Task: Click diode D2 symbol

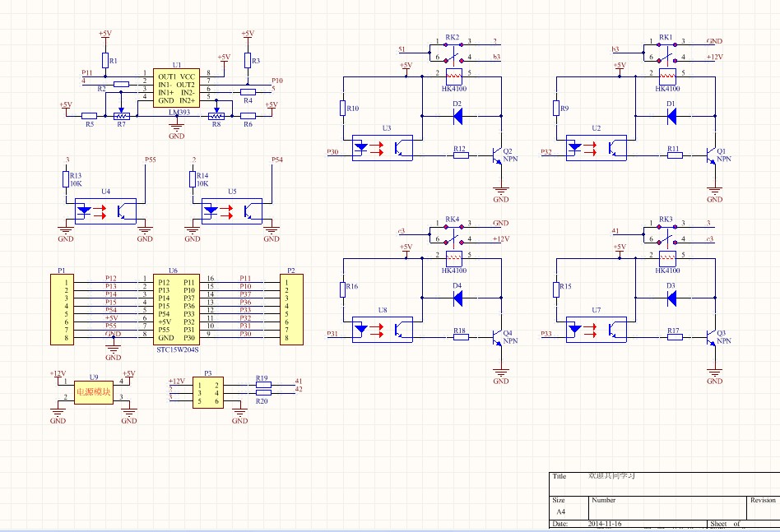Action: pos(457,115)
